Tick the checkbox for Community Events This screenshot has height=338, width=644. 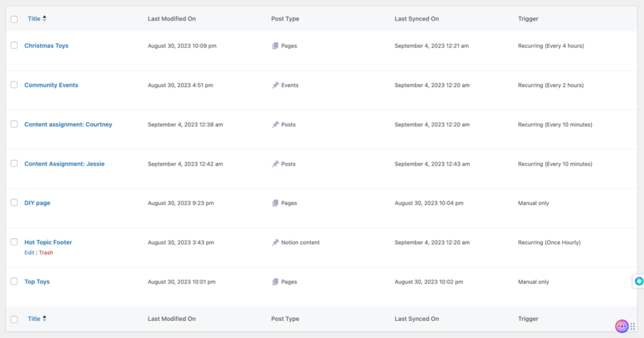tap(14, 85)
